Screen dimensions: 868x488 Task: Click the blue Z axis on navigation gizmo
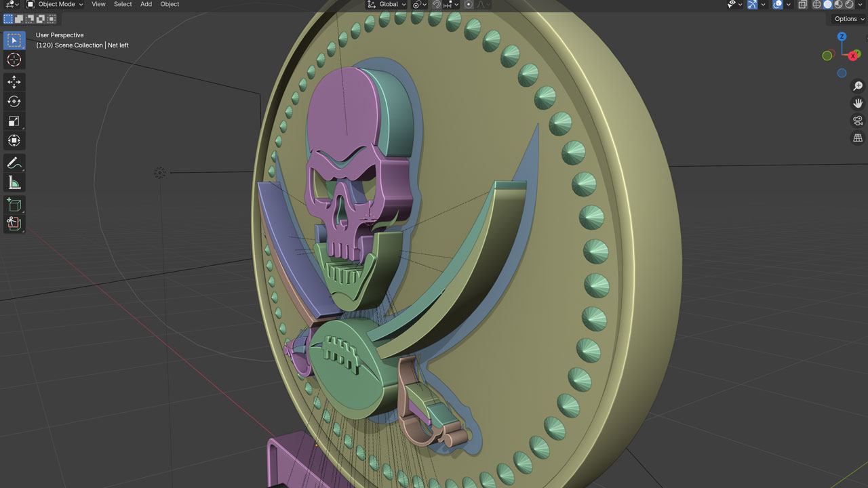pos(842,37)
